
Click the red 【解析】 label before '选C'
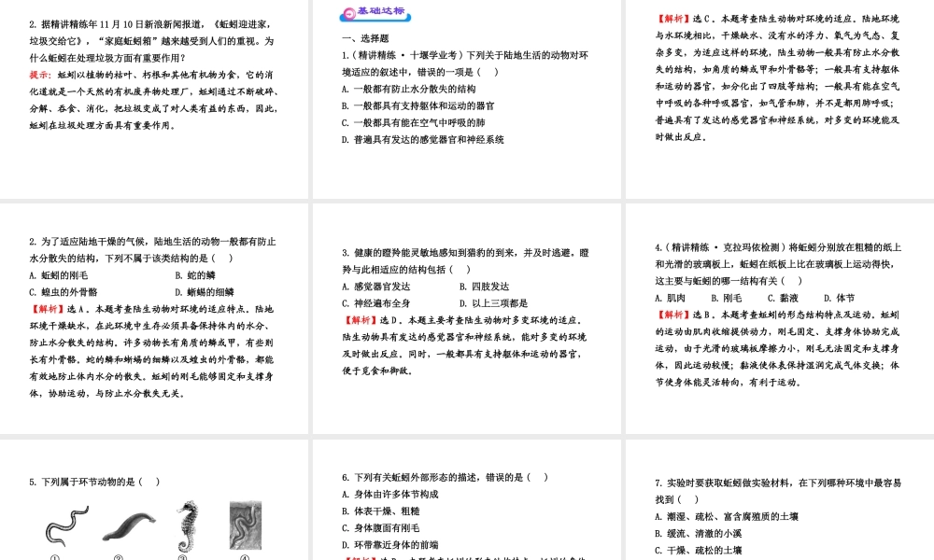coord(673,19)
